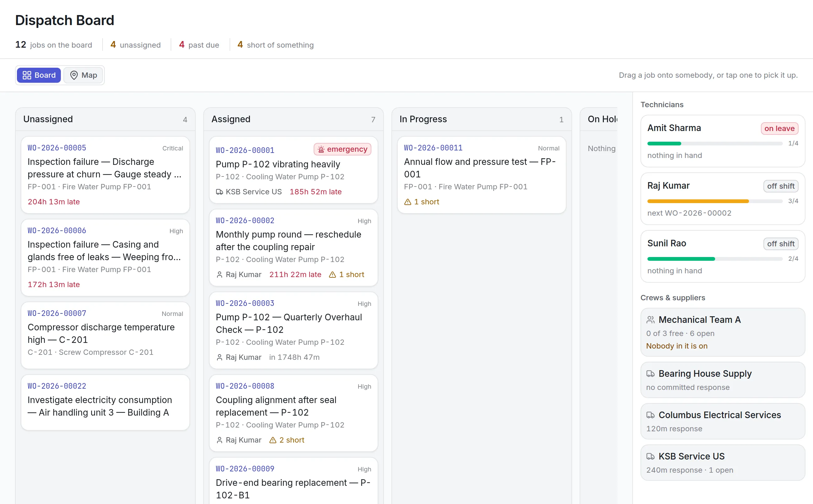Click the 'on leave' badge for Amit Sharma
This screenshot has width=813, height=504.
coord(779,129)
